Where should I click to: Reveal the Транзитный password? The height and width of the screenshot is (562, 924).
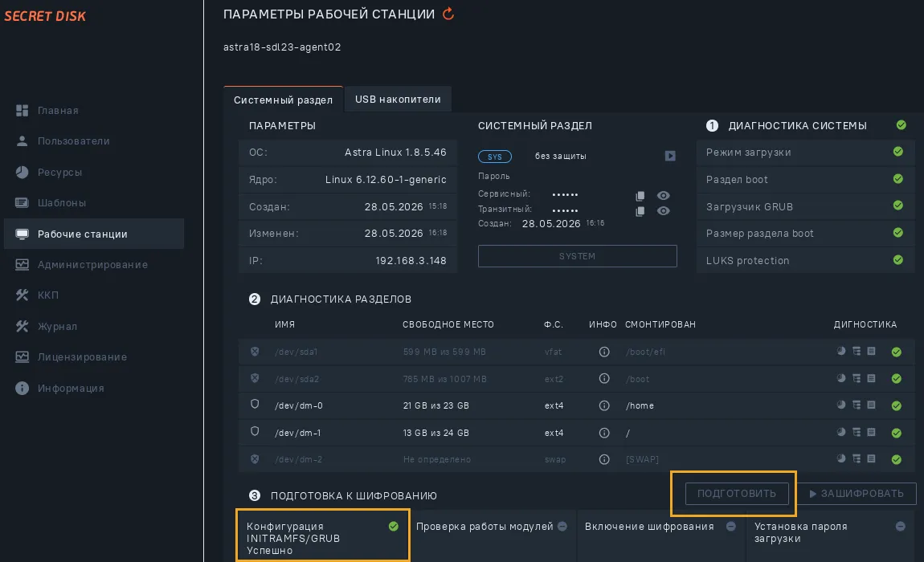[x=664, y=211]
